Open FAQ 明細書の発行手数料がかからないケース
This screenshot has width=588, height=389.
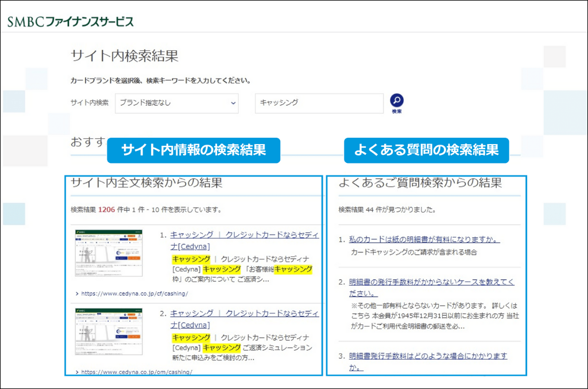click(x=431, y=287)
